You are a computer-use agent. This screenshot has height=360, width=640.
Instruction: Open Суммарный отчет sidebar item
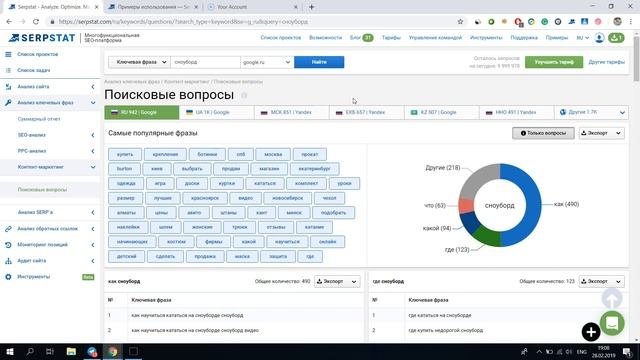point(39,119)
